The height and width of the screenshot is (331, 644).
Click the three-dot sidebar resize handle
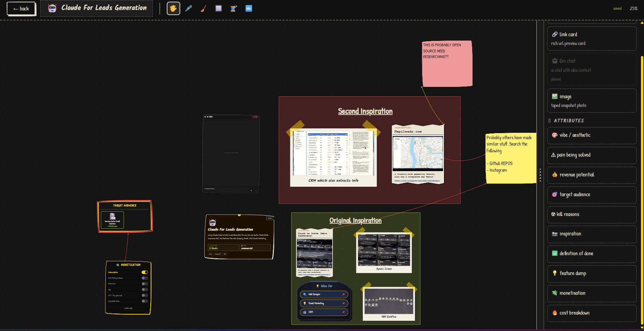(540, 175)
